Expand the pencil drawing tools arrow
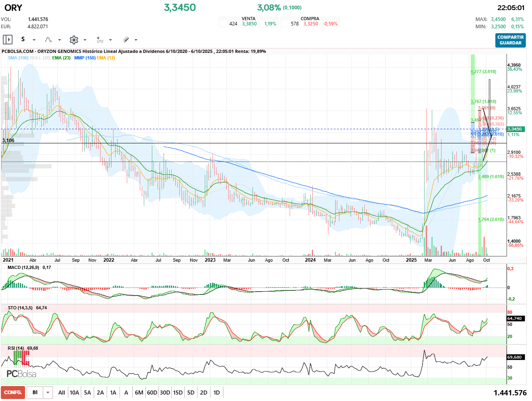532x401 pixels. tap(136, 40)
